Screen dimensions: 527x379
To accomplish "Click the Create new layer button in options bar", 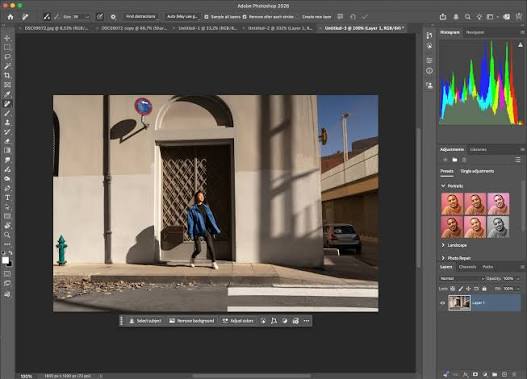I will (x=316, y=17).
